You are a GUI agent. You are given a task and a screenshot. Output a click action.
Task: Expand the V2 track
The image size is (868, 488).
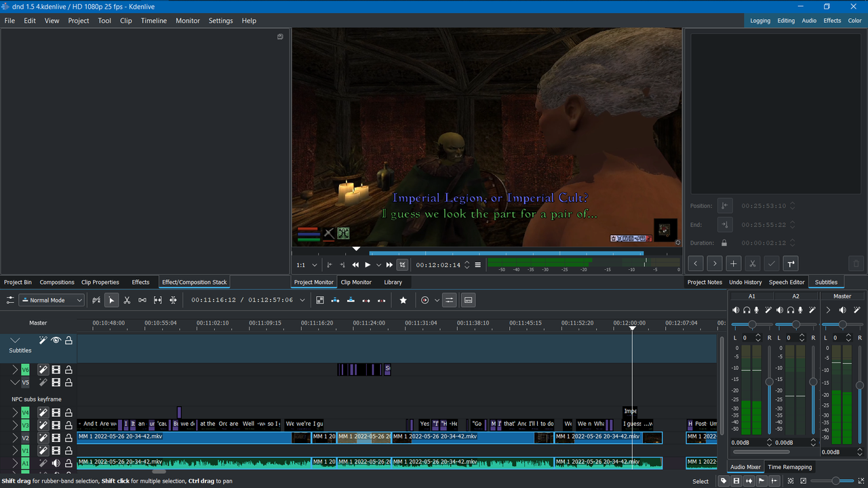pyautogui.click(x=15, y=438)
